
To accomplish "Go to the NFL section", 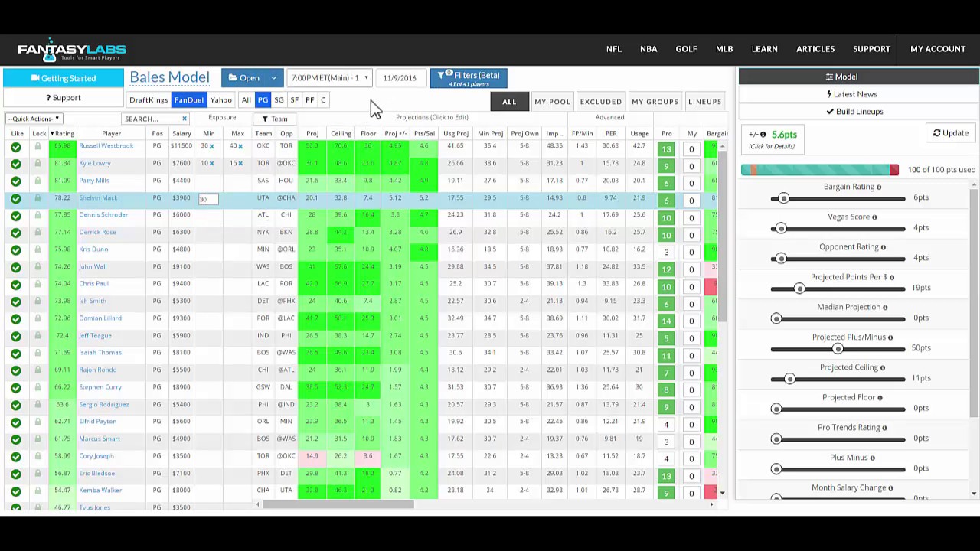I will [x=614, y=49].
